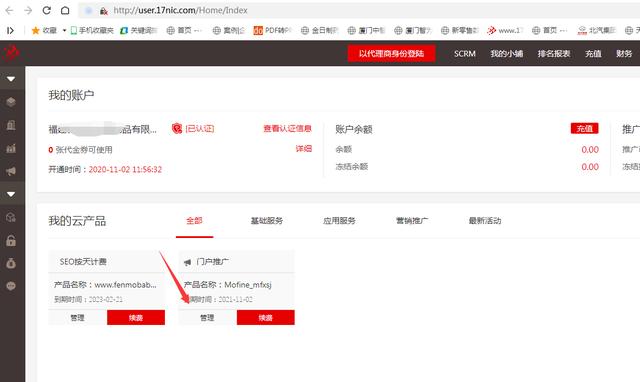Open the 详细 link for vouchers
This screenshot has height=382, width=640.
304,149
